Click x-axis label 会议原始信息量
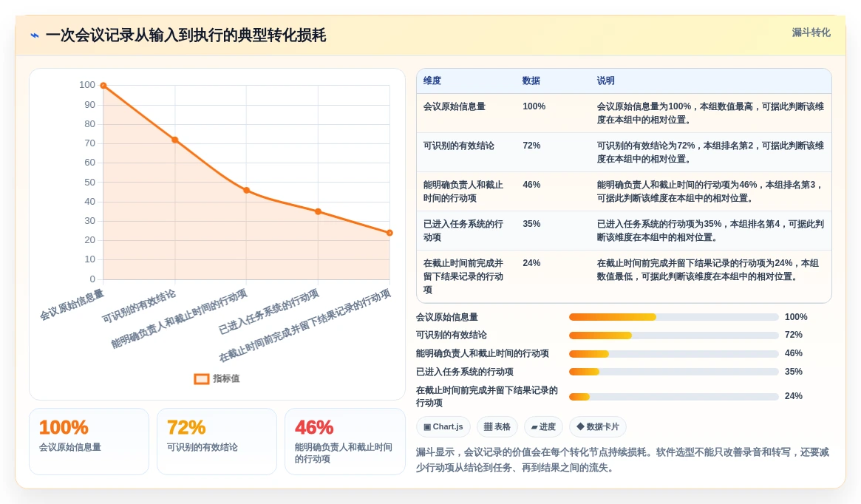This screenshot has height=504, width=861. (72, 304)
